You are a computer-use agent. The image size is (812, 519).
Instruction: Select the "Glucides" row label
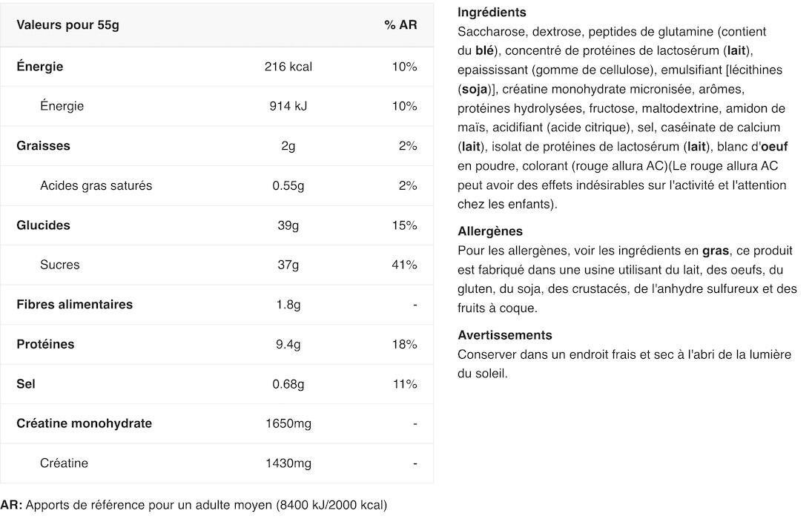(x=43, y=225)
